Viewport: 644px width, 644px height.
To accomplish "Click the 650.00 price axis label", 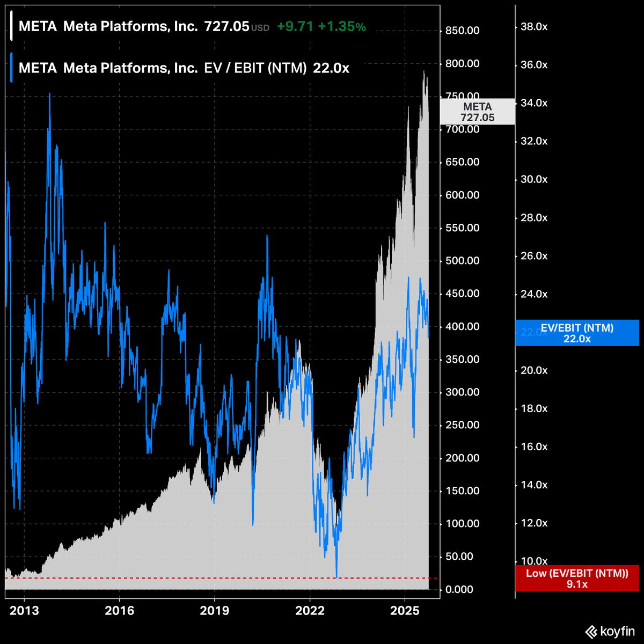I will click(463, 162).
